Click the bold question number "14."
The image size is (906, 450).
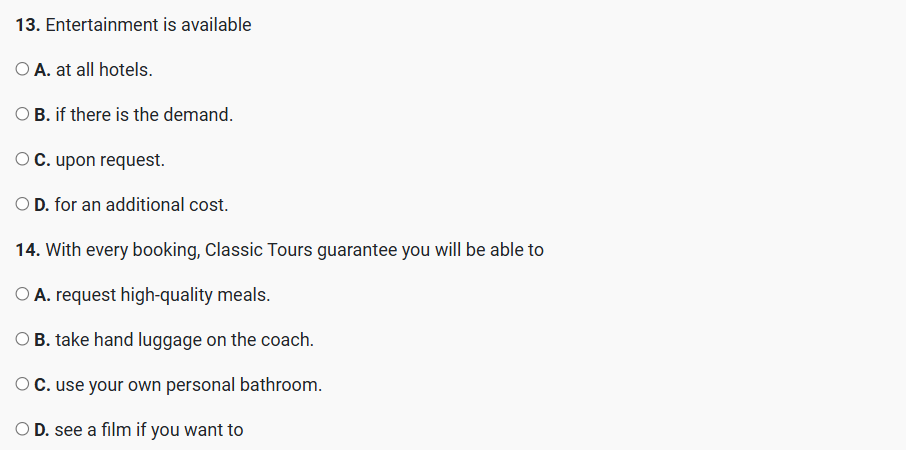[28, 250]
